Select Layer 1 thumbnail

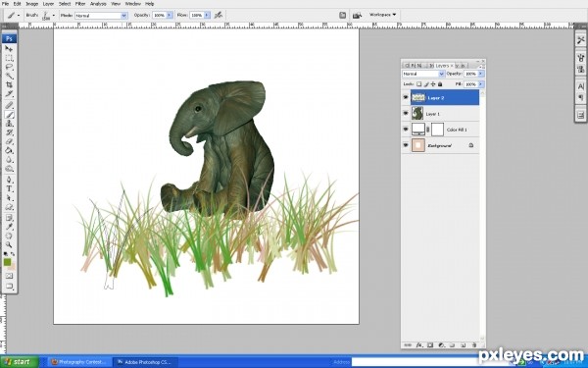[417, 114]
